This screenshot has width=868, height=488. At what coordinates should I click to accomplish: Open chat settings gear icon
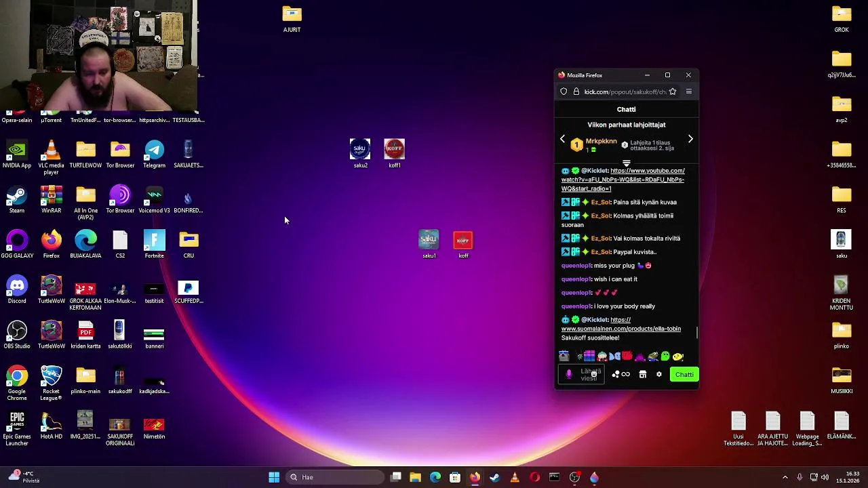pos(658,374)
